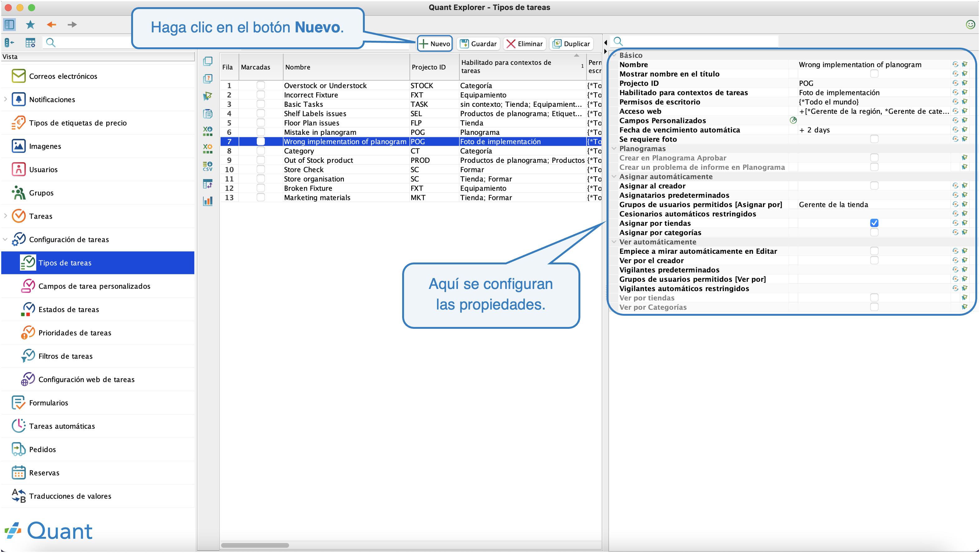Open Campos de tarea personalizados
This screenshot has height=553, width=980.
coord(98,286)
